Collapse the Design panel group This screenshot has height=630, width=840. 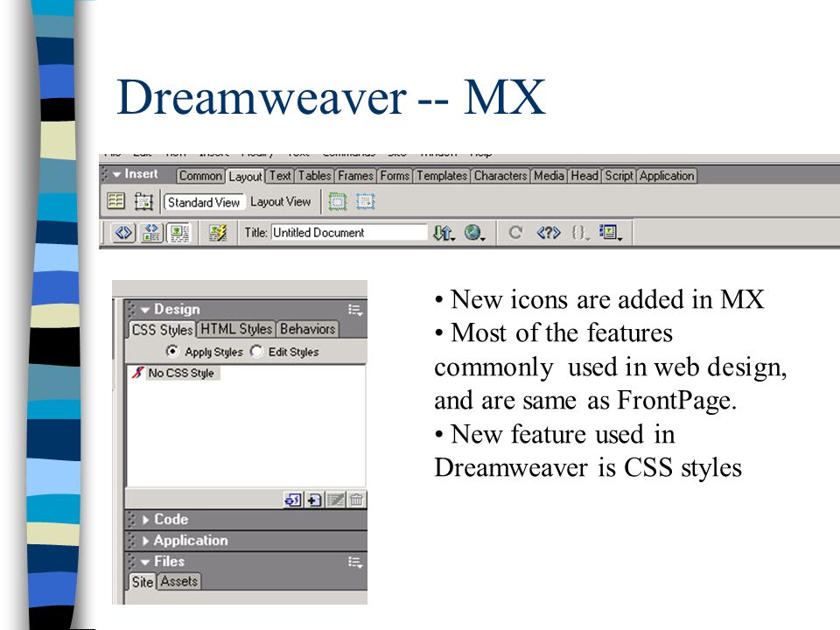pyautogui.click(x=144, y=310)
